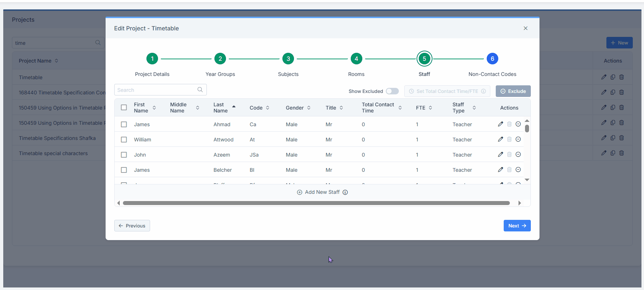644x290 pixels.
Task: Click the exclude icon in William Attwood's row
Action: tap(518, 139)
